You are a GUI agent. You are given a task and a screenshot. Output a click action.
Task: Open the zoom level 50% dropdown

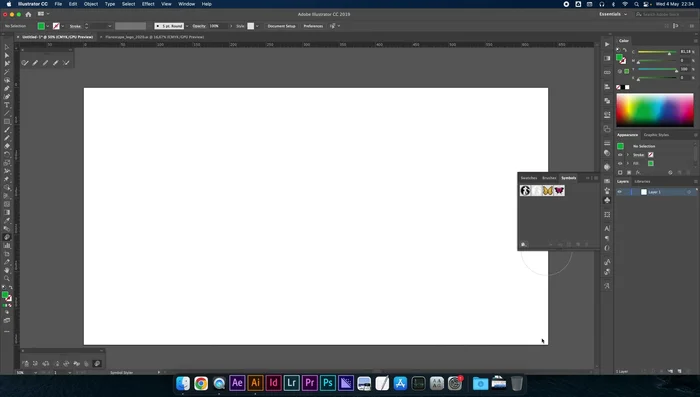coord(36,372)
